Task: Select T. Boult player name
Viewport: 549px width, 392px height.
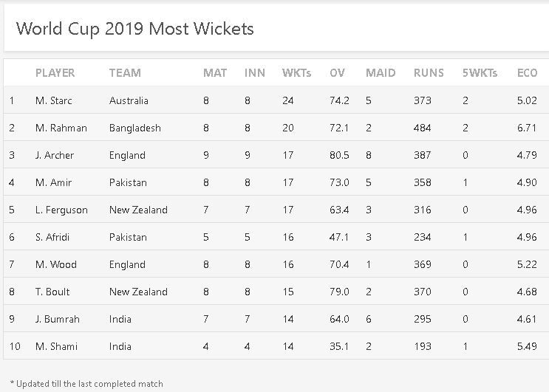Action: click(x=52, y=292)
